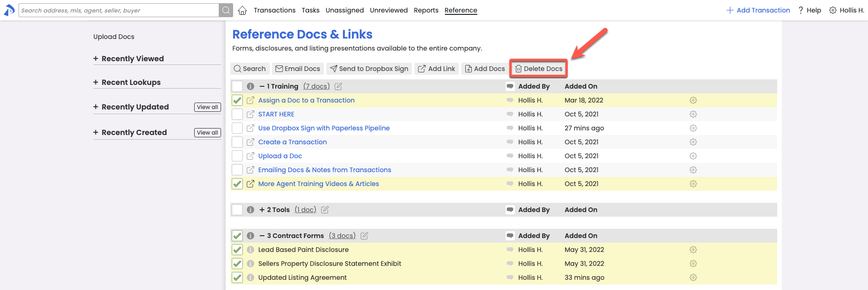Viewport: 868px width, 290px height.
Task: Click the info icon for Lead Based Paint Disclosure
Action: (250, 250)
